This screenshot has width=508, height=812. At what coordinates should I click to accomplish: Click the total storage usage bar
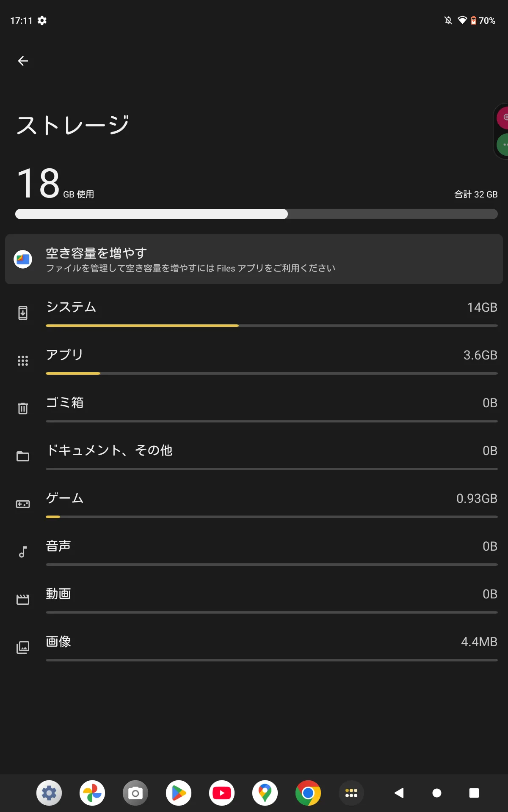[x=256, y=214]
